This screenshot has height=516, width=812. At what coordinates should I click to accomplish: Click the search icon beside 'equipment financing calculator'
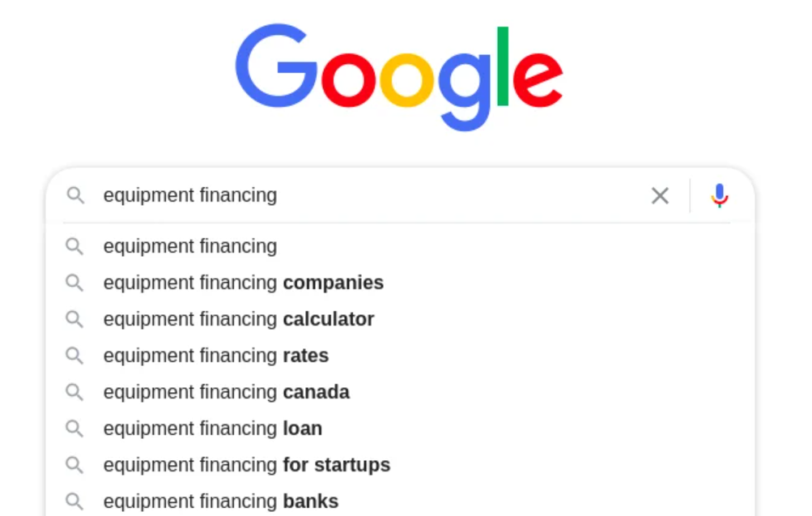[74, 319]
